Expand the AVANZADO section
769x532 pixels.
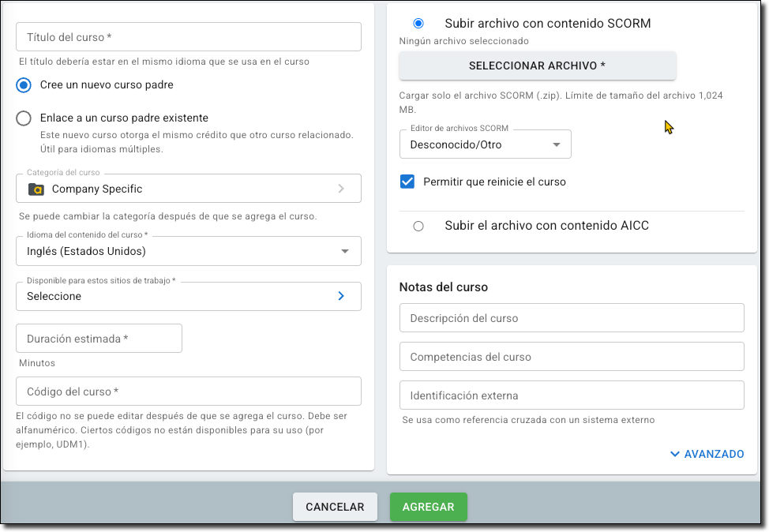707,454
